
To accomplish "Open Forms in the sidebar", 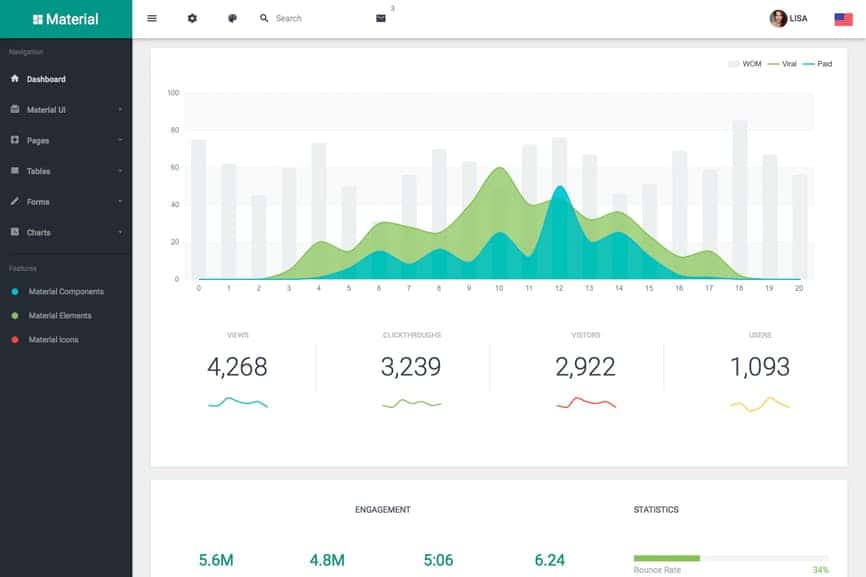I will coord(38,202).
